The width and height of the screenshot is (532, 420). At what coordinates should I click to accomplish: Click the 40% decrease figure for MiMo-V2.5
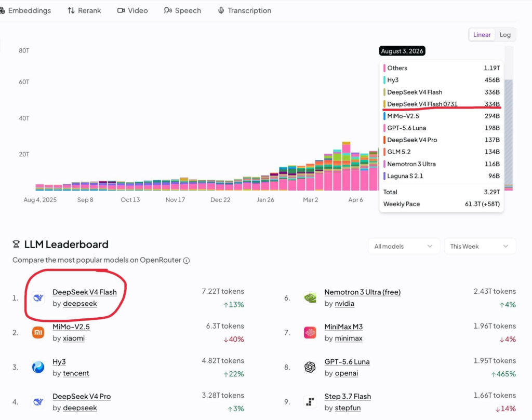233,340
